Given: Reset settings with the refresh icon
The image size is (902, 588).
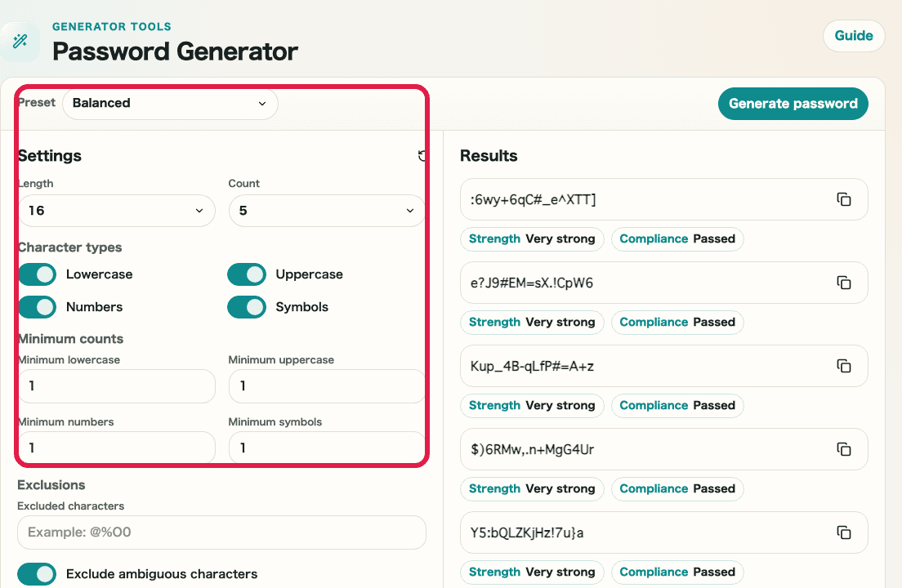Looking at the screenshot, I should [x=422, y=156].
